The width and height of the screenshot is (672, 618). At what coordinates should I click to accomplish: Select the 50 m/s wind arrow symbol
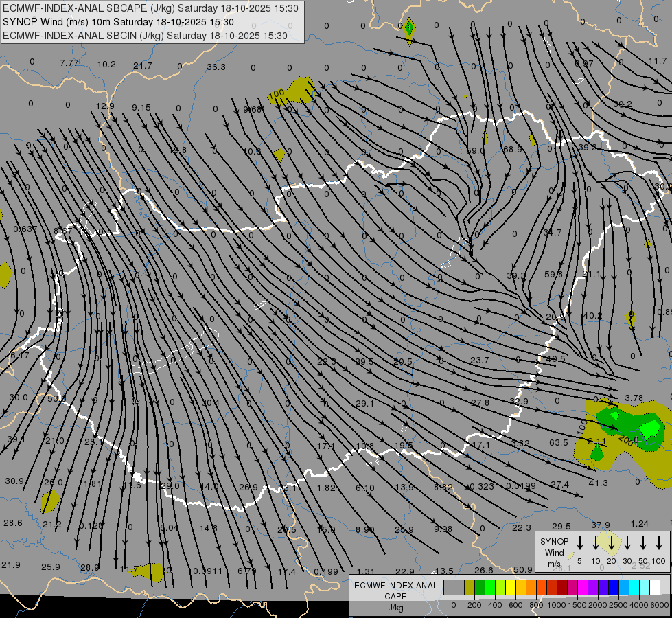click(x=643, y=543)
